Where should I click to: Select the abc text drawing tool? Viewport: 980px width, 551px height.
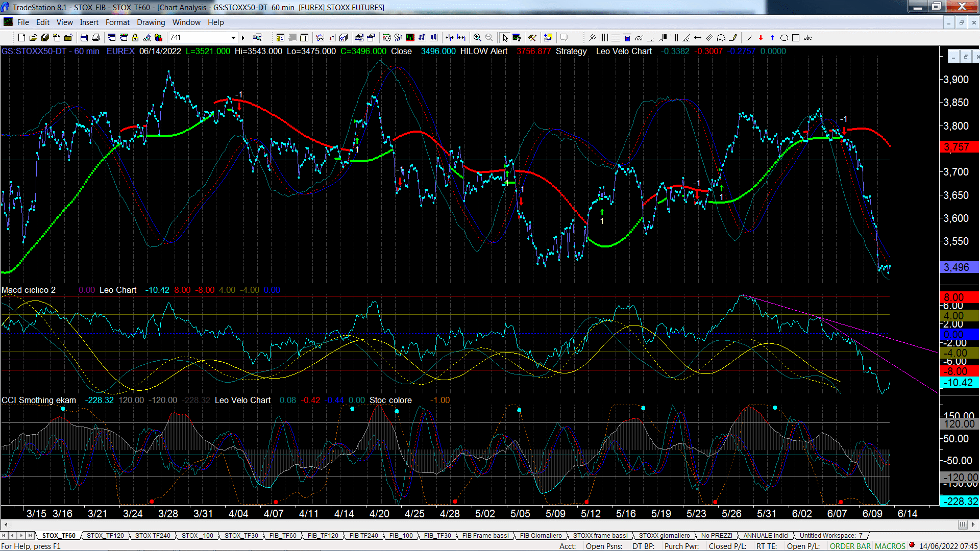point(807,37)
